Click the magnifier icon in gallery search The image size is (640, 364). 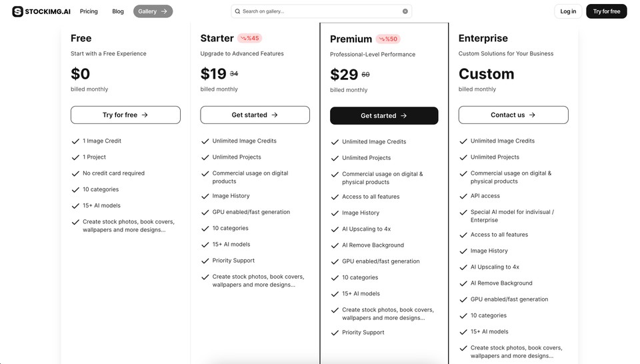pyautogui.click(x=237, y=11)
